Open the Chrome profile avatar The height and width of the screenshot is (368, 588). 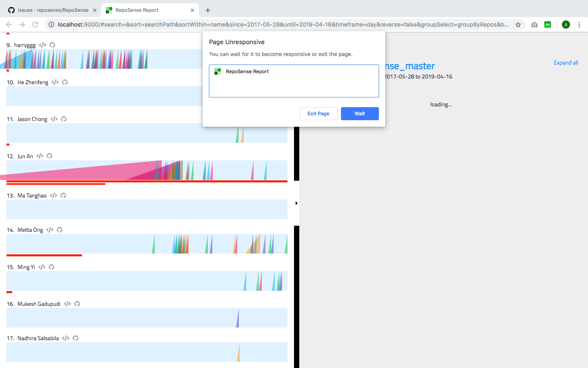pos(566,25)
